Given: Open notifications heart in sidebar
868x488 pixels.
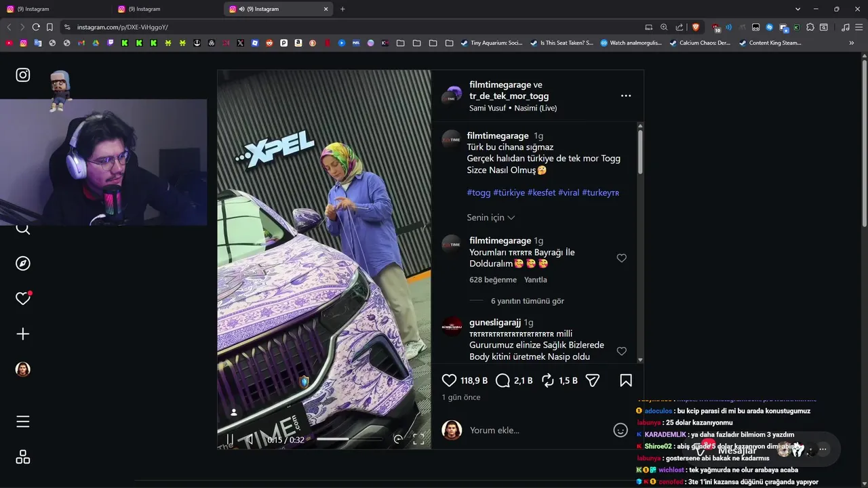Looking at the screenshot, I should point(23,298).
